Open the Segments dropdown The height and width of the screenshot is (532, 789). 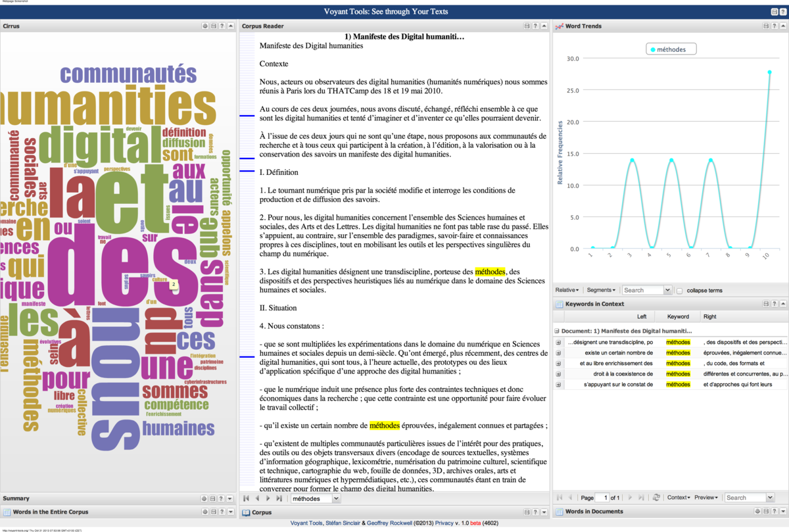pyautogui.click(x=601, y=290)
